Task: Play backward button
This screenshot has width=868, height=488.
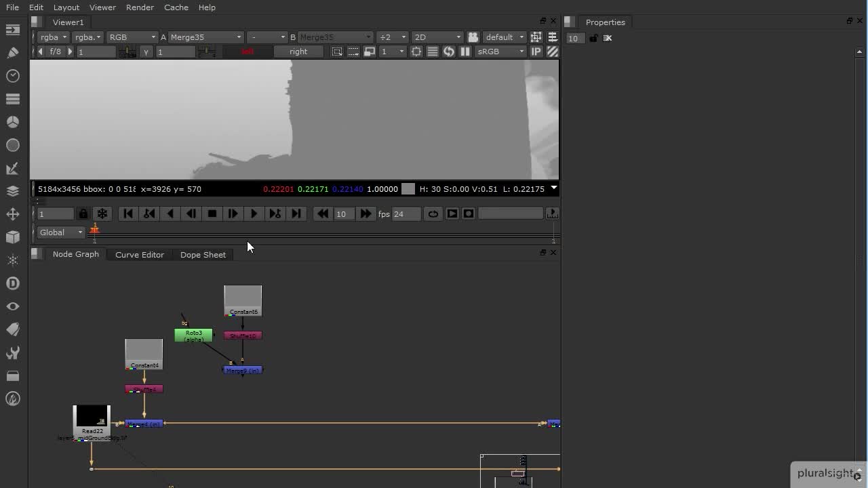Action: (170, 213)
